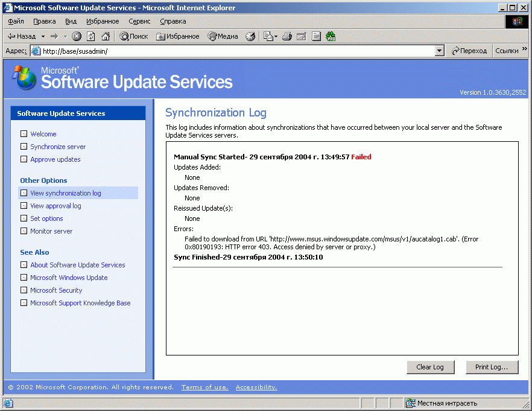
Task: Open the Медиа media pane
Action: pyautogui.click(x=223, y=36)
